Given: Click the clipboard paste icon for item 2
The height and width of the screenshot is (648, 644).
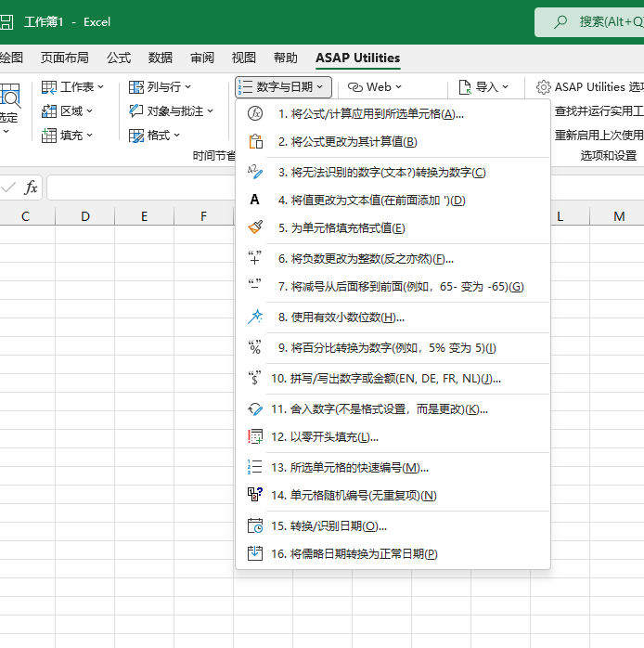Looking at the screenshot, I should pos(255,141).
